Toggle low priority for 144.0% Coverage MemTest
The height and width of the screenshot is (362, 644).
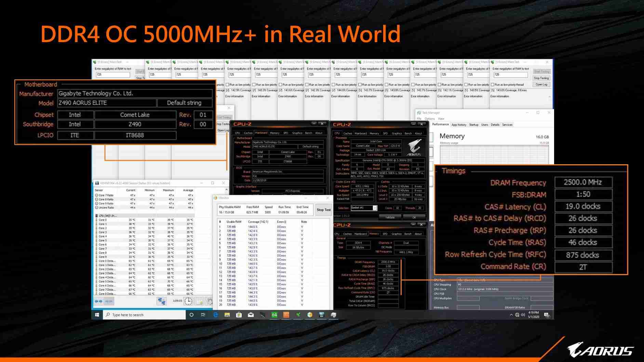[x=333, y=85]
